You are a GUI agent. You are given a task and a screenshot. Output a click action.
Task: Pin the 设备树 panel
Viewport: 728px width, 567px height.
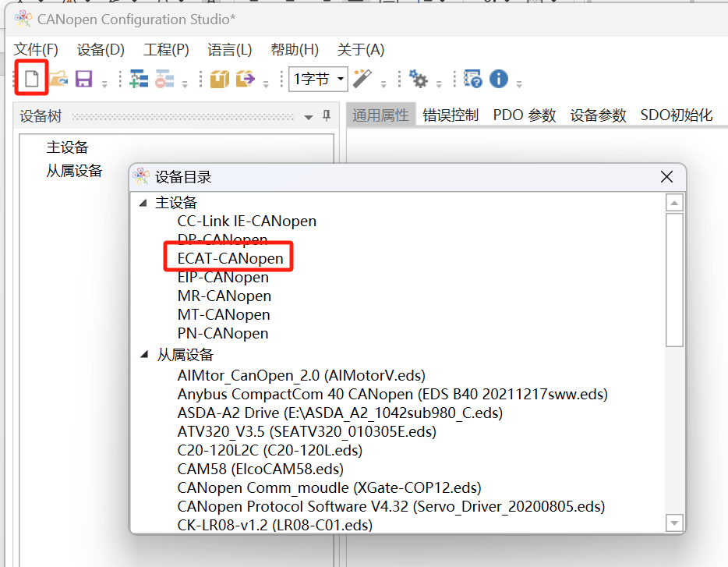[x=327, y=115]
